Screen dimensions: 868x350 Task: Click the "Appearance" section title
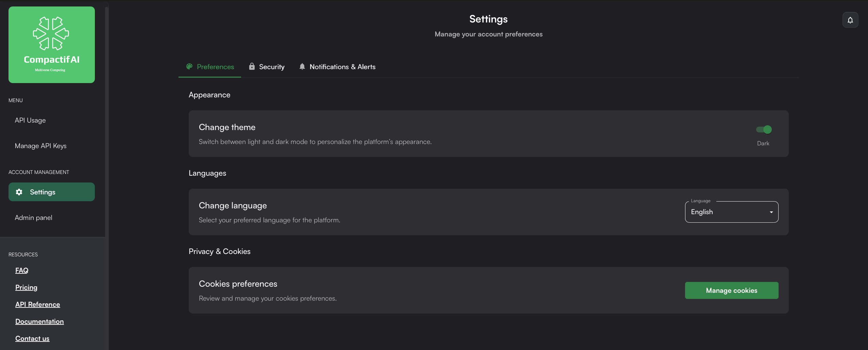pyautogui.click(x=209, y=95)
